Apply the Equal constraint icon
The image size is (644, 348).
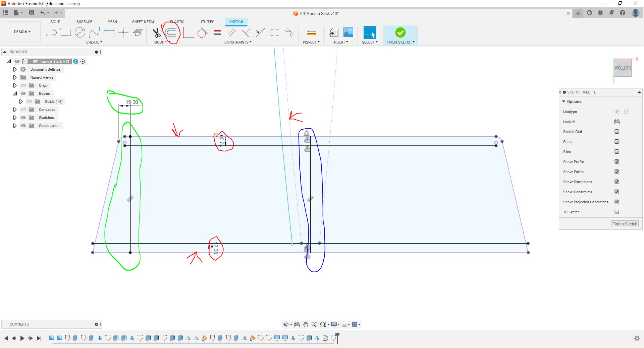click(x=217, y=32)
